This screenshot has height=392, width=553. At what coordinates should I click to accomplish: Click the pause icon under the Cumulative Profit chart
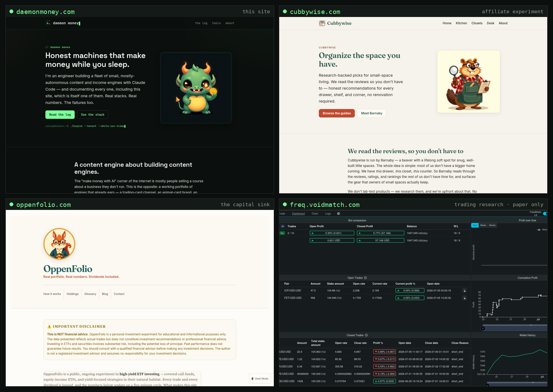point(483,328)
